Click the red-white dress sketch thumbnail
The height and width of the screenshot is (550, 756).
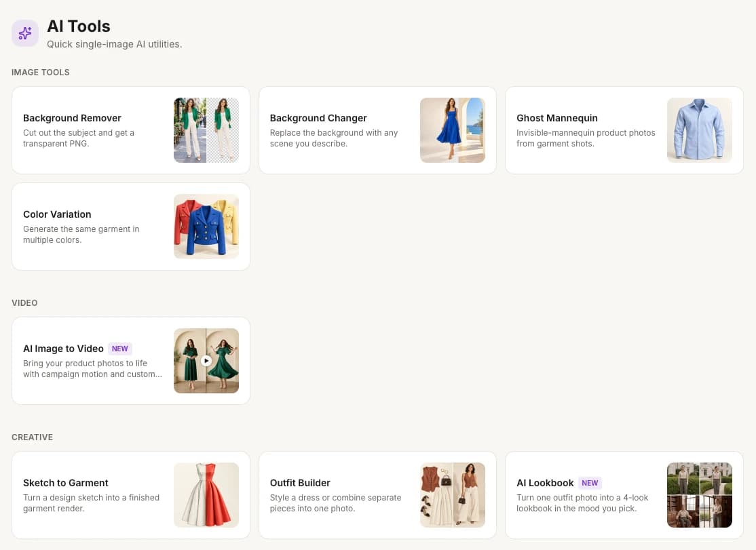[206, 495]
